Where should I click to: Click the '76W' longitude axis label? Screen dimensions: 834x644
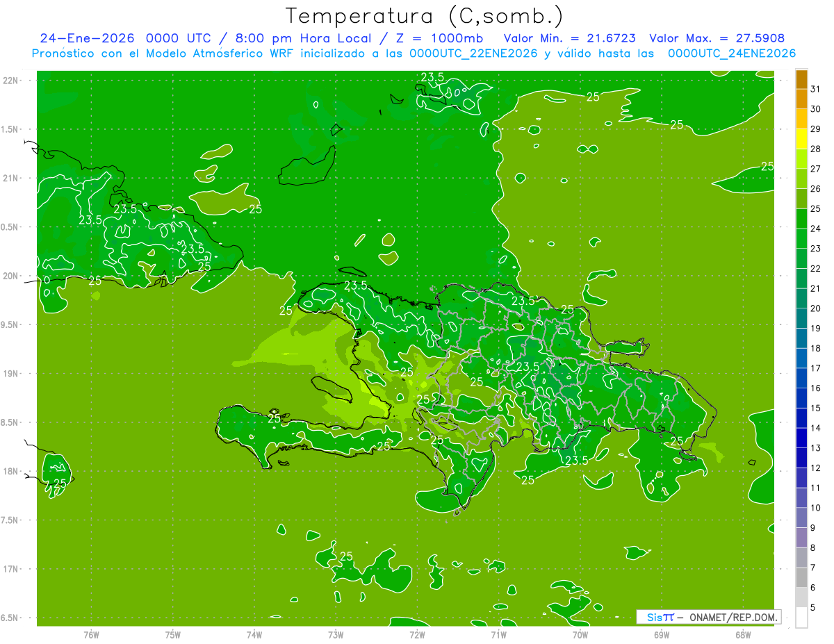click(x=91, y=634)
